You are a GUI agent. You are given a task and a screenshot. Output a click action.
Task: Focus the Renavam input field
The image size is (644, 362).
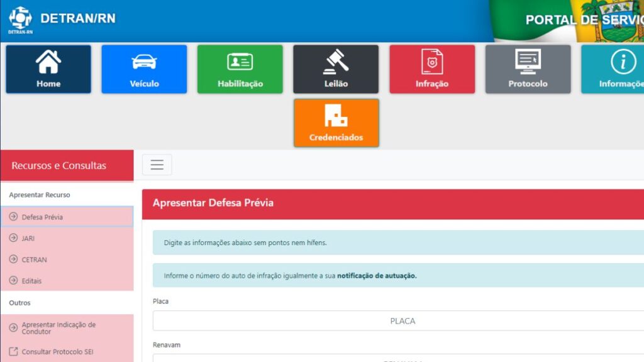[x=401, y=358]
